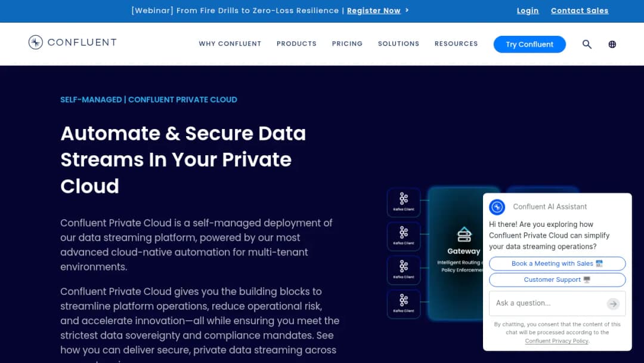Open the Products menu
Screen dimensions: 644x363
tap(296, 44)
